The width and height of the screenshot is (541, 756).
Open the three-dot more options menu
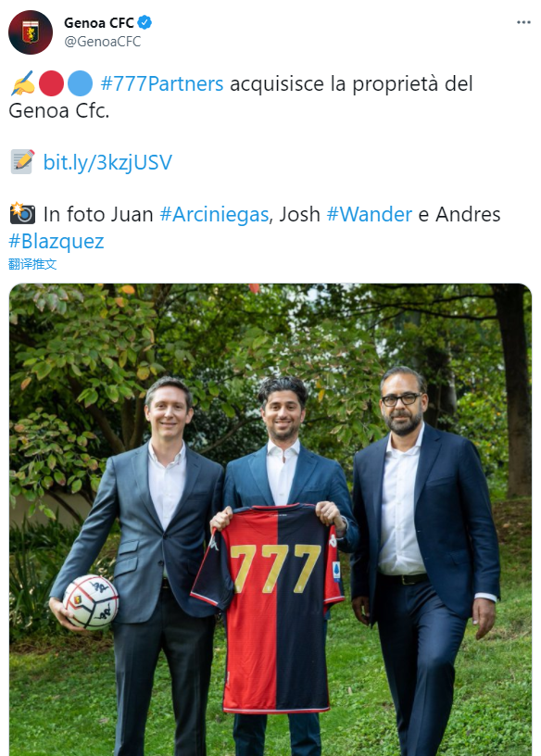coord(523,22)
